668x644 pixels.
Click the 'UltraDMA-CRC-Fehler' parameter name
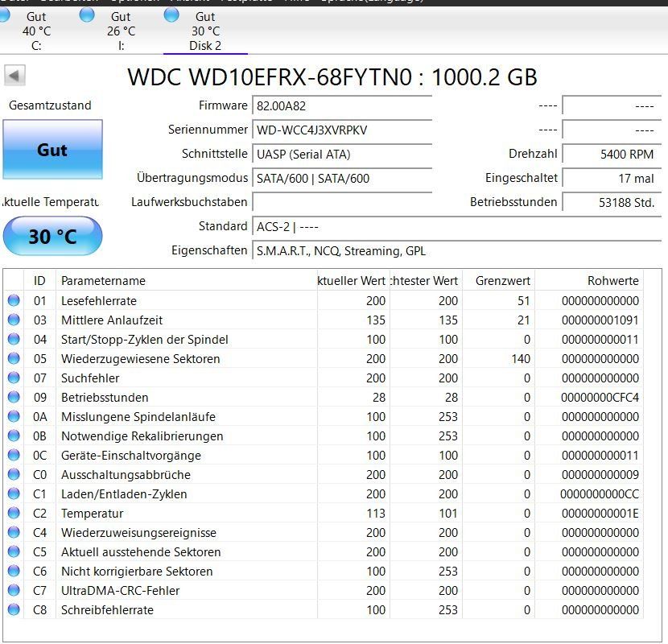pos(120,590)
